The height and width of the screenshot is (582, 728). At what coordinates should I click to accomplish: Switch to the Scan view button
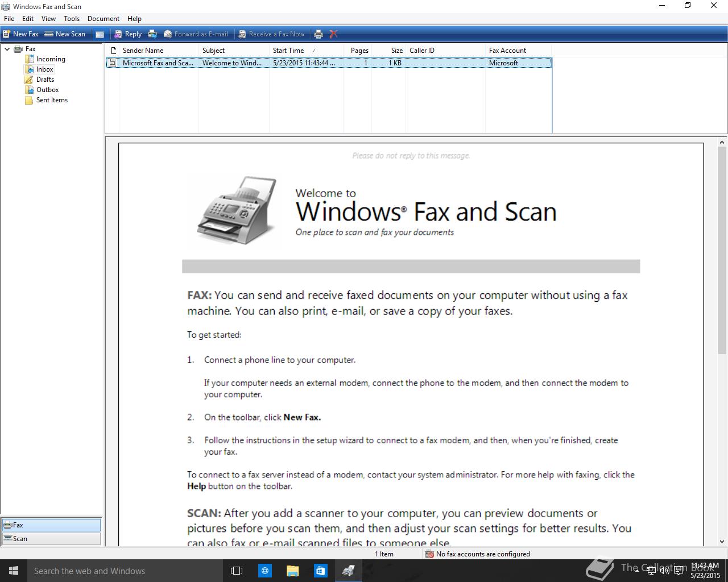click(x=51, y=539)
